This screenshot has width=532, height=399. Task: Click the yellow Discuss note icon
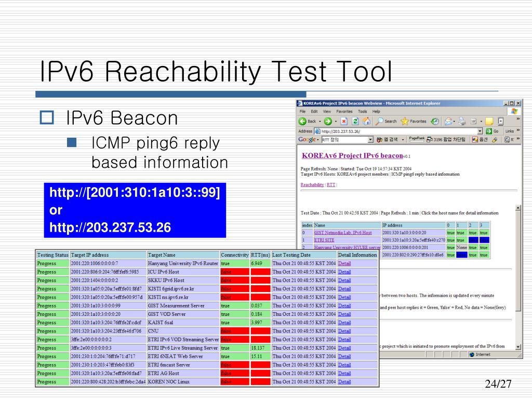(489, 121)
